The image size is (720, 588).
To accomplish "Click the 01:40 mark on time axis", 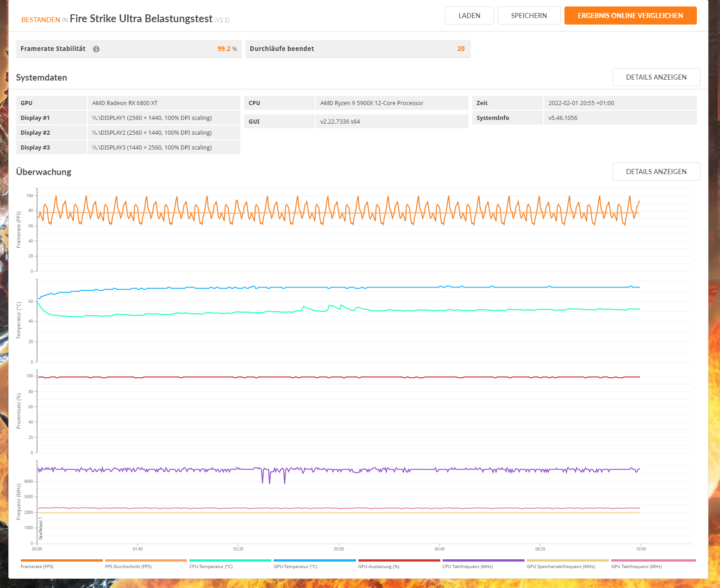I will pyautogui.click(x=138, y=549).
